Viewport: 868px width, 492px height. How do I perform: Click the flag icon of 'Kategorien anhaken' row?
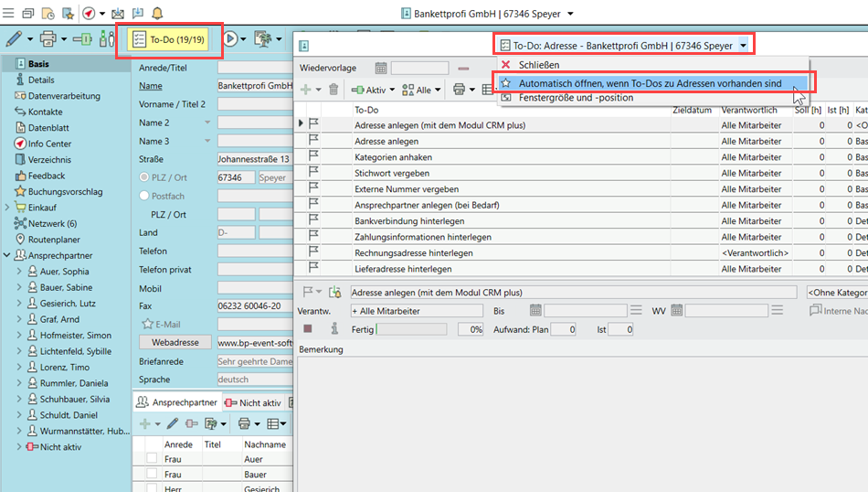point(312,157)
